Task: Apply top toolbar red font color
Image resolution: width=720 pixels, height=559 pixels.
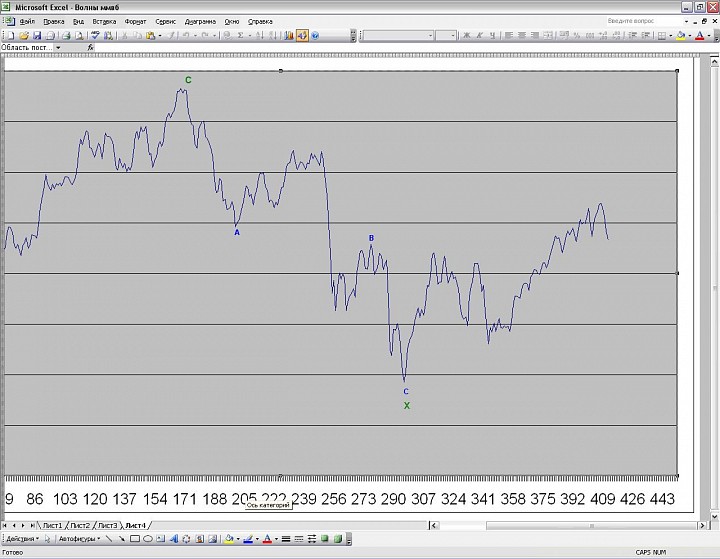Action: [699, 35]
